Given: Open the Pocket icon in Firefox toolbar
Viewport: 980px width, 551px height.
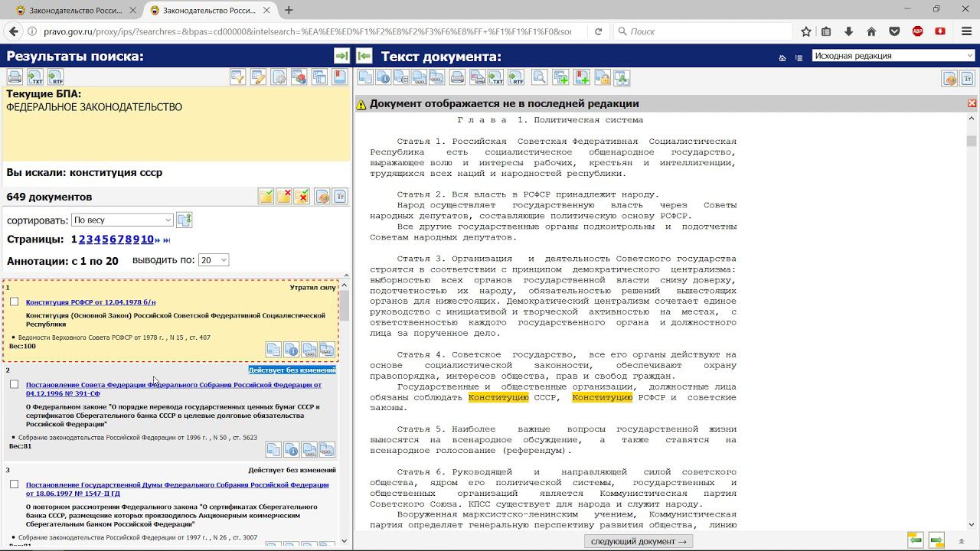Looking at the screenshot, I should click(x=894, y=31).
